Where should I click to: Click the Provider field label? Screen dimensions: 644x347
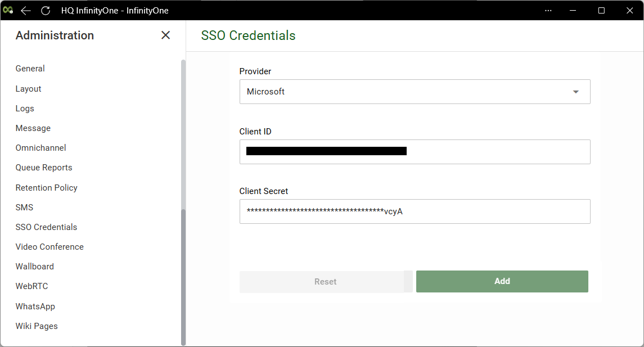[x=255, y=71]
